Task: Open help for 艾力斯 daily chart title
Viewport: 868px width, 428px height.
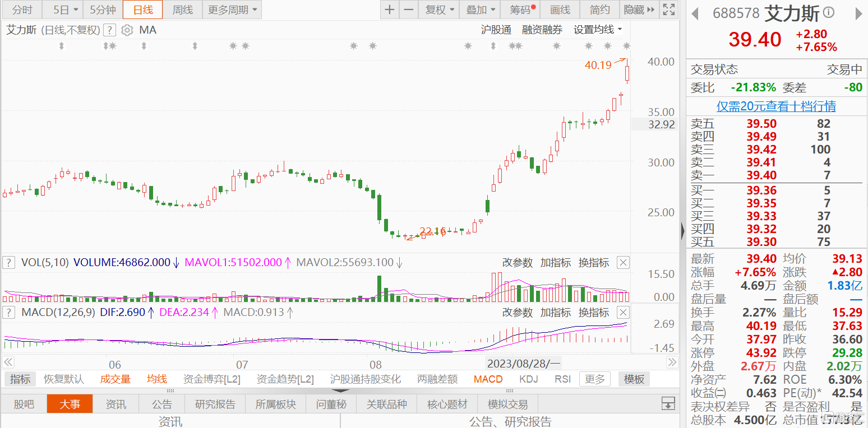Action: pos(110,30)
